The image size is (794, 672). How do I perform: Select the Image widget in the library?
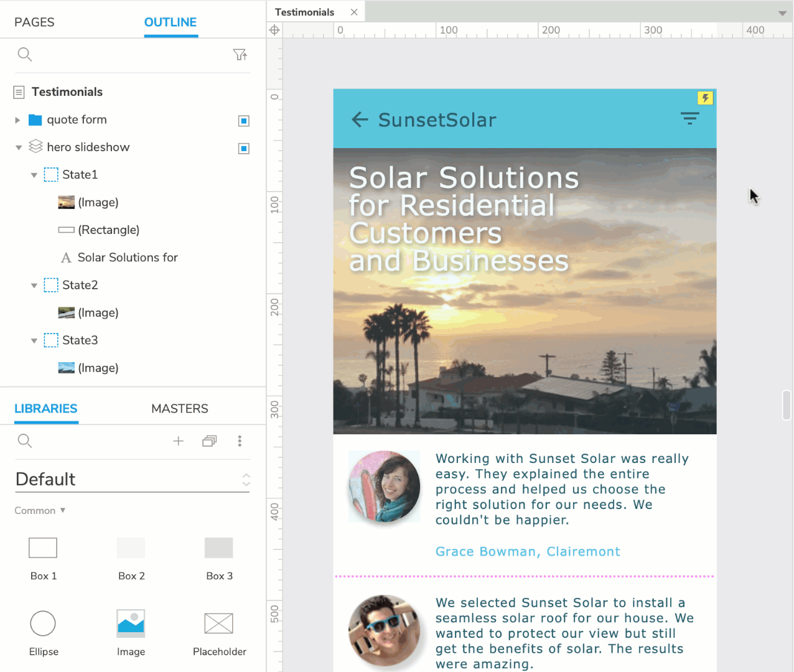pos(131,623)
